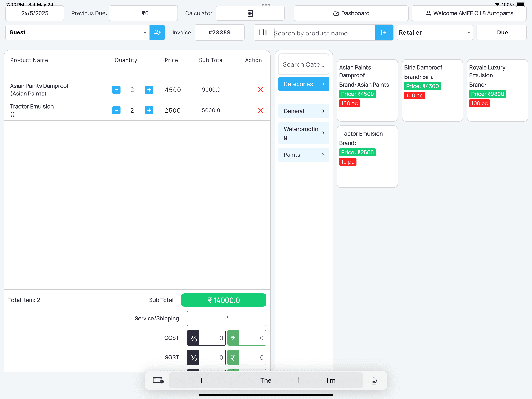Choose keyboard suggestion "I'm"
532x399 pixels.
tap(331, 380)
